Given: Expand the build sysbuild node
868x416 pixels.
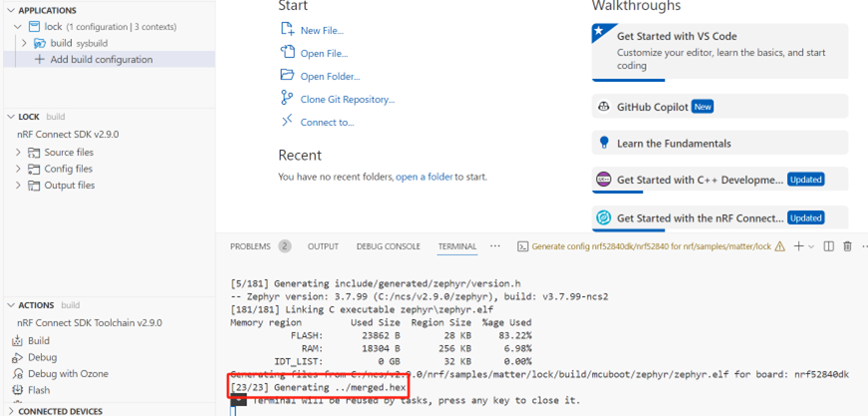Looking at the screenshot, I should pyautogui.click(x=24, y=43).
